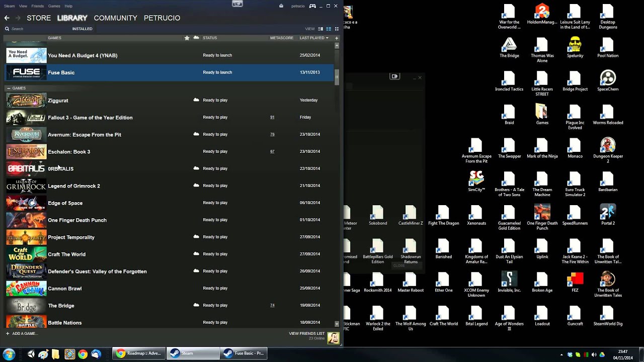Switch to grid view mode

(336, 29)
